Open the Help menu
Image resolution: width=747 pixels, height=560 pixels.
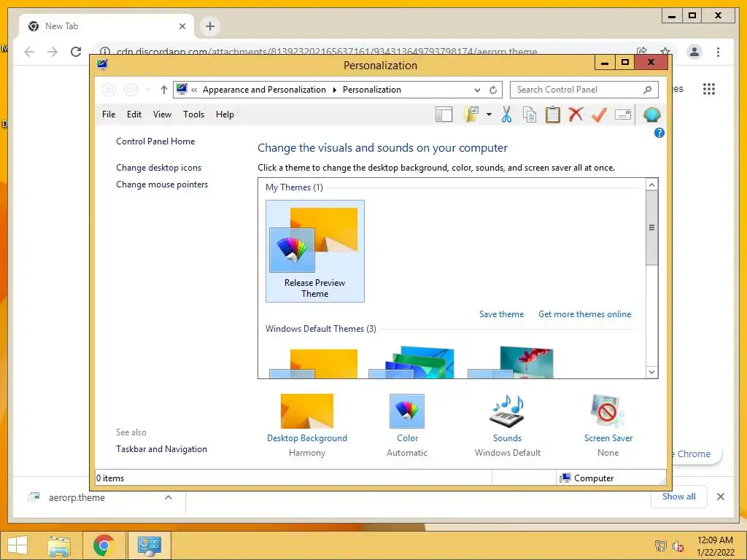pos(225,114)
